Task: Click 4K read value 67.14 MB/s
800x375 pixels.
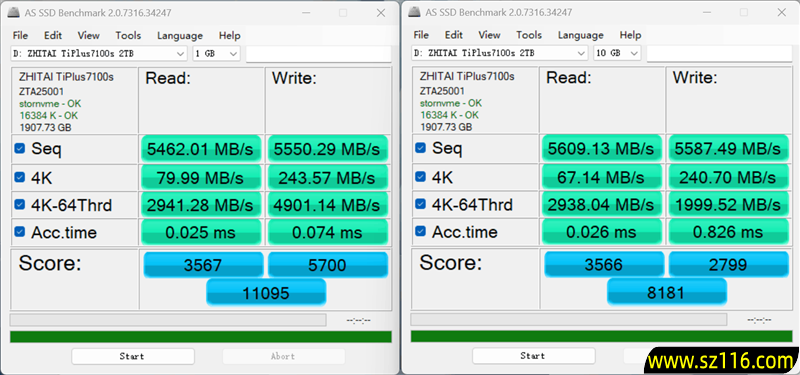Action: click(602, 177)
